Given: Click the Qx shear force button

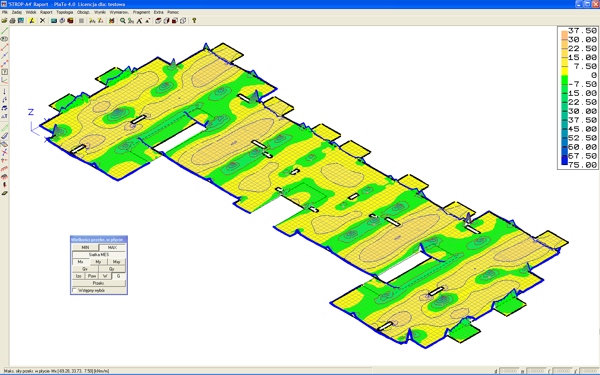Looking at the screenshot, I should click(85, 269).
